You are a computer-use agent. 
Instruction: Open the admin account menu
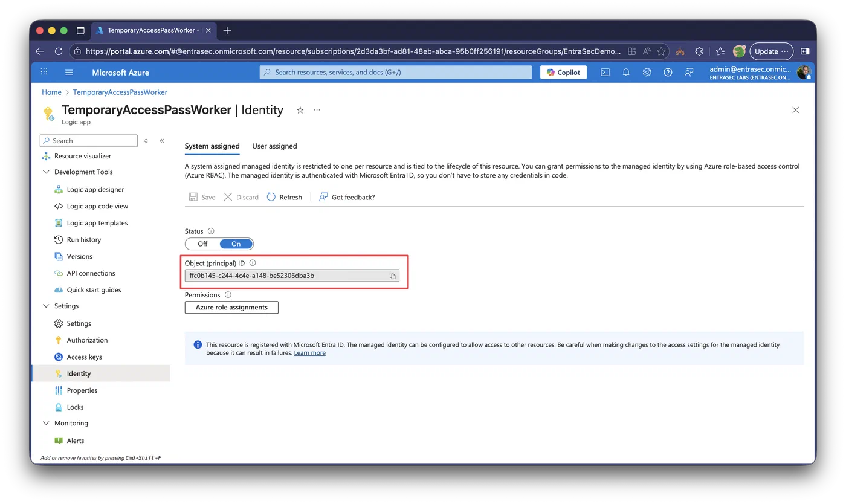tap(760, 73)
